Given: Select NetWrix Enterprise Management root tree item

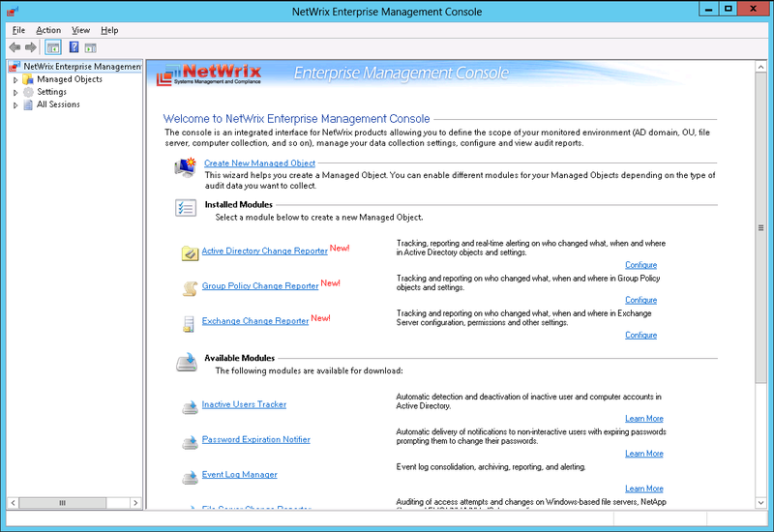Looking at the screenshot, I should [82, 66].
